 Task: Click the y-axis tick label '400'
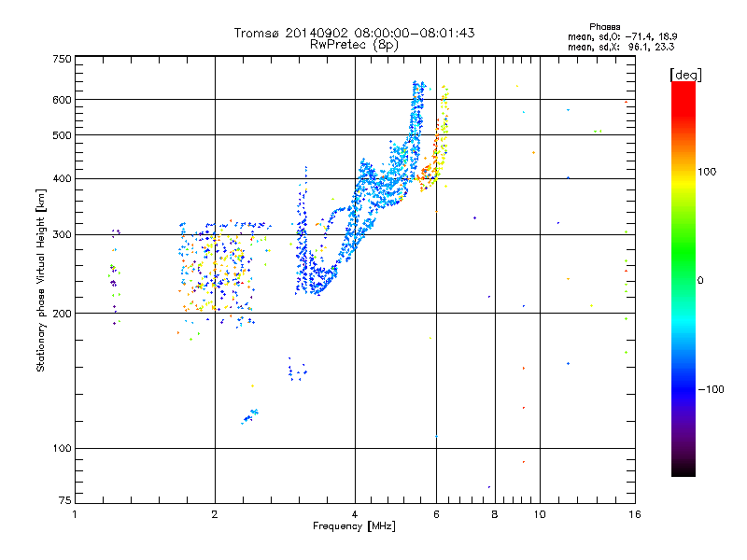(62, 179)
